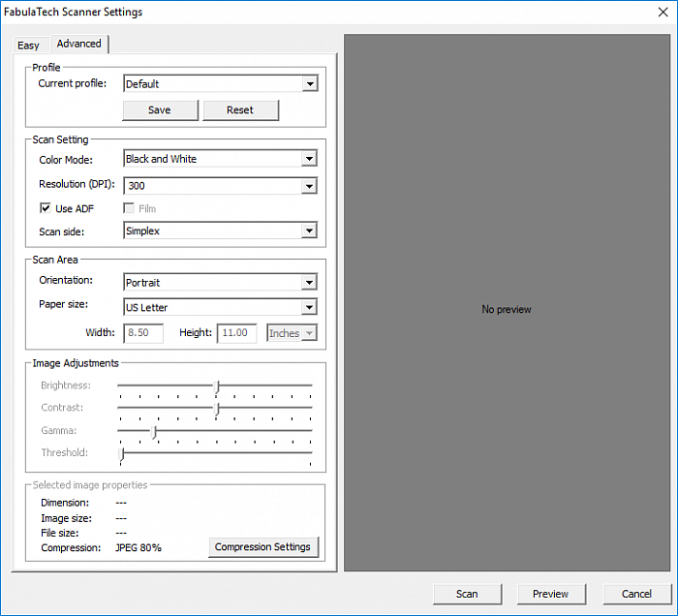This screenshot has width=678, height=616.
Task: Open the Inches units dropdown
Action: coord(292,333)
